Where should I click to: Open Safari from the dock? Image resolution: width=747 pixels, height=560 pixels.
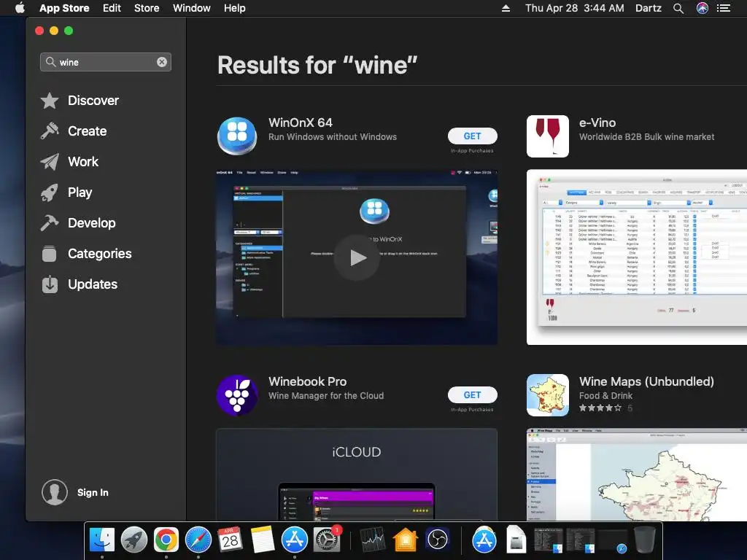pos(198,540)
